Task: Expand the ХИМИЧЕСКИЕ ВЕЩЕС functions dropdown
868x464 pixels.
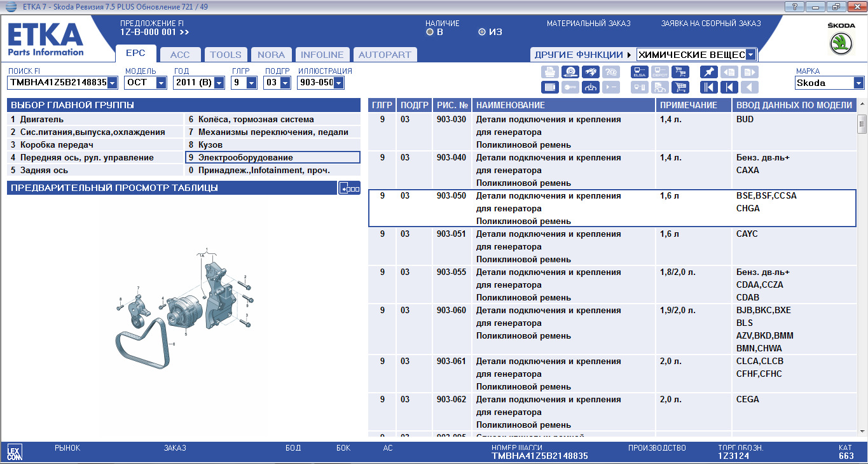Action: pyautogui.click(x=751, y=55)
